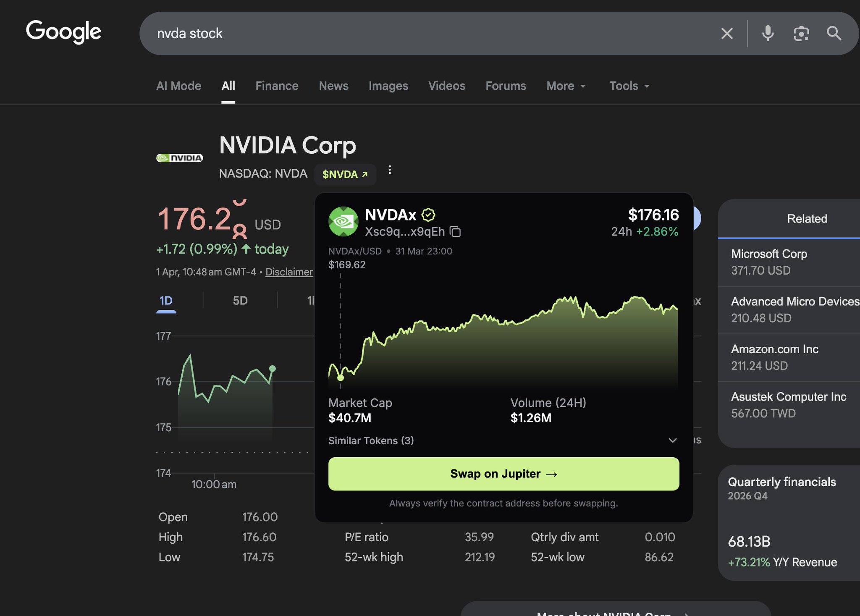Switch to the Finance tab
Image resolution: width=860 pixels, height=616 pixels.
pyautogui.click(x=277, y=86)
